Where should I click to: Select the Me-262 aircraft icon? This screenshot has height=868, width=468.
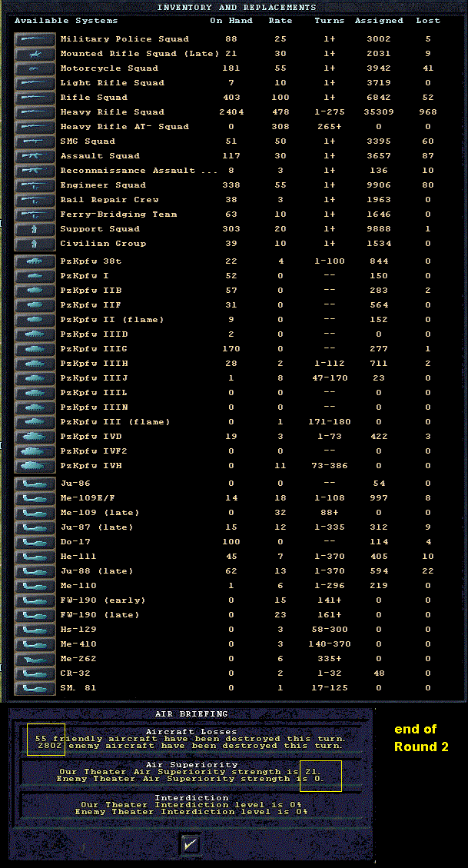pos(35,659)
